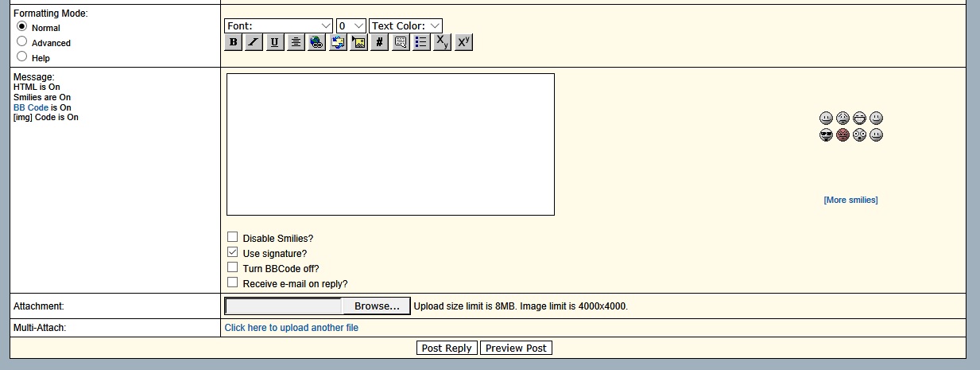Expand the font size dropdown
This screenshot has width=980, height=370.
351,26
